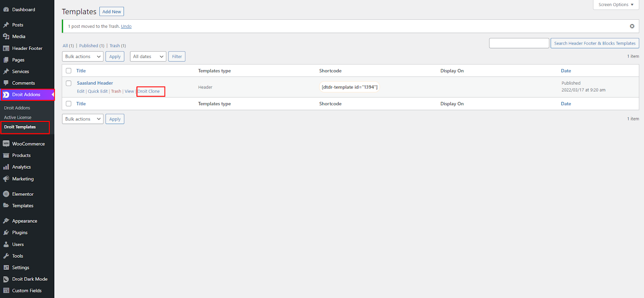Click the Pages icon in sidebar
This screenshot has width=644, height=298.
(x=6, y=60)
